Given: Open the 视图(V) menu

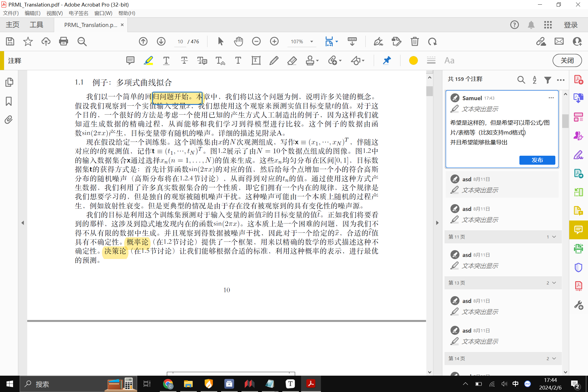Looking at the screenshot, I should pos(54,13).
